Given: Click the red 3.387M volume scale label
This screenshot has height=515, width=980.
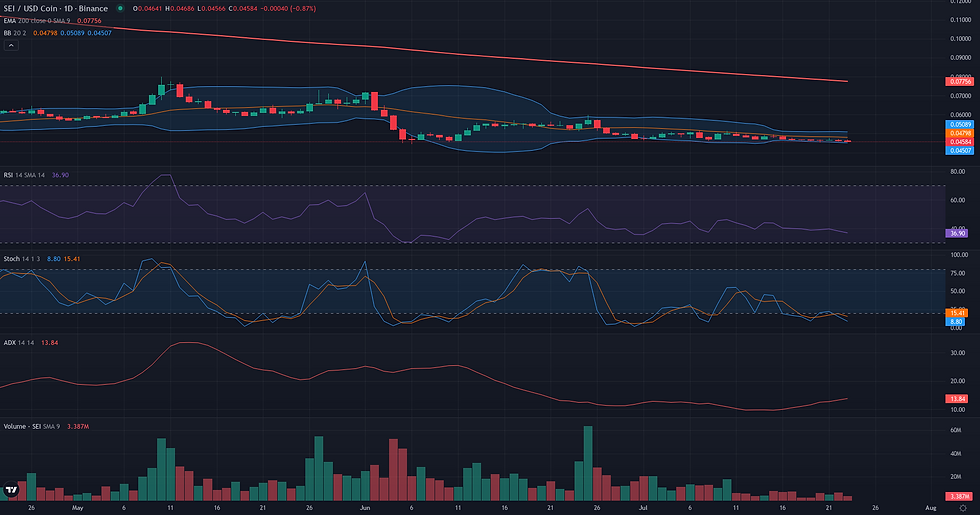Looking at the screenshot, I should click(x=959, y=496).
